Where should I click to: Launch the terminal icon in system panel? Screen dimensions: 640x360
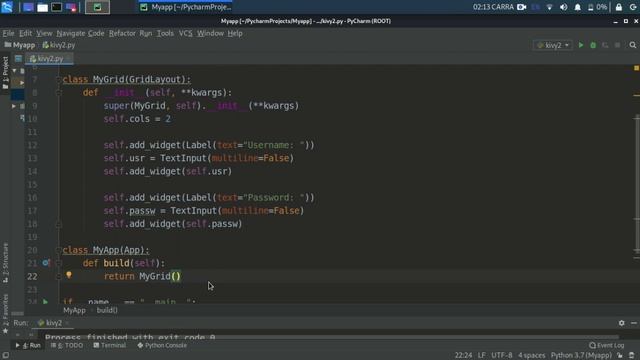(x=56, y=7)
